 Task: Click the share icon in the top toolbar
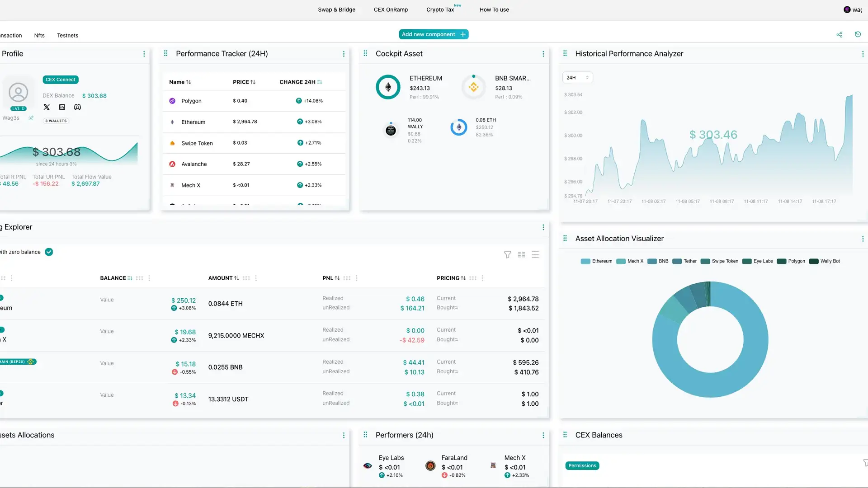coord(840,35)
